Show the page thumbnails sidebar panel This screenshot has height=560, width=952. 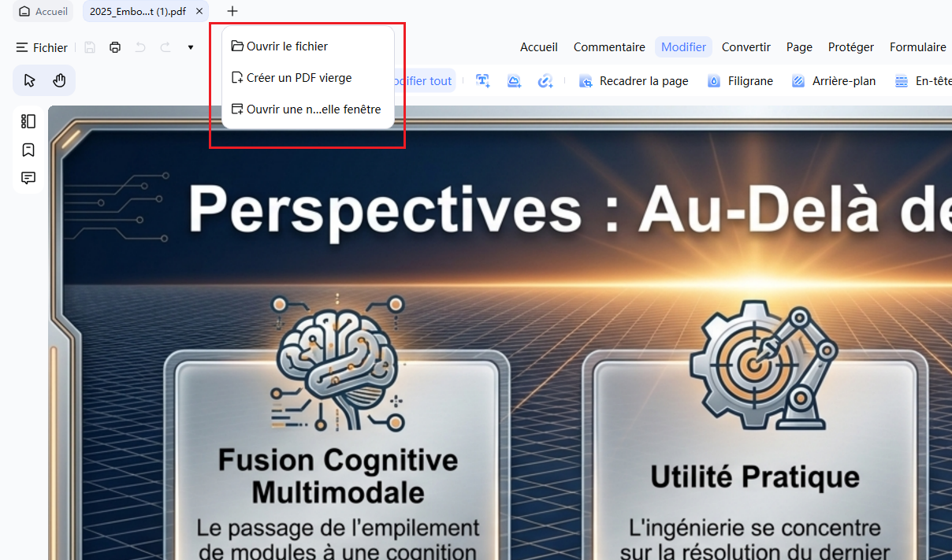28,121
